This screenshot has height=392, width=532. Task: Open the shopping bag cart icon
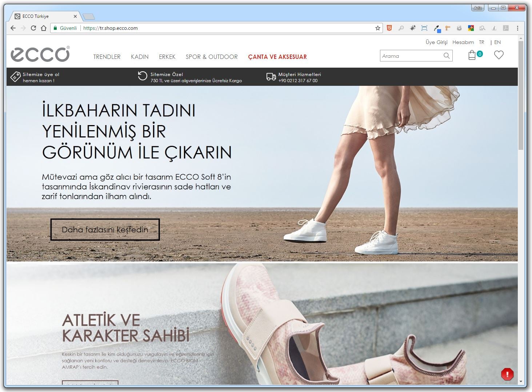(472, 55)
